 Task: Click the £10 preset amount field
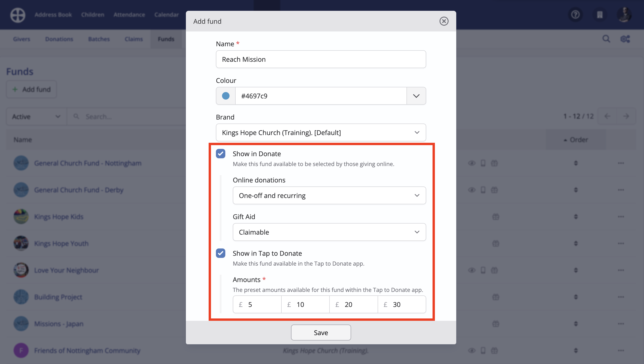(305, 304)
